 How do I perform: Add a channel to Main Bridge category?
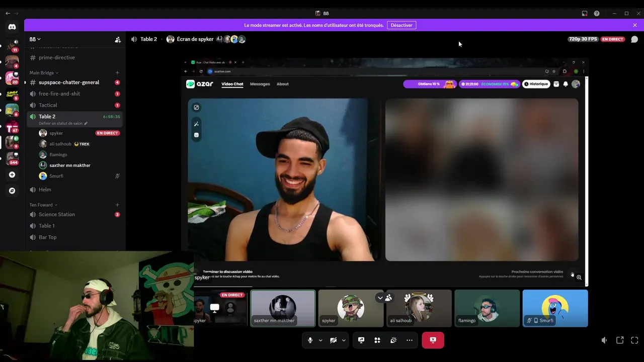click(117, 73)
